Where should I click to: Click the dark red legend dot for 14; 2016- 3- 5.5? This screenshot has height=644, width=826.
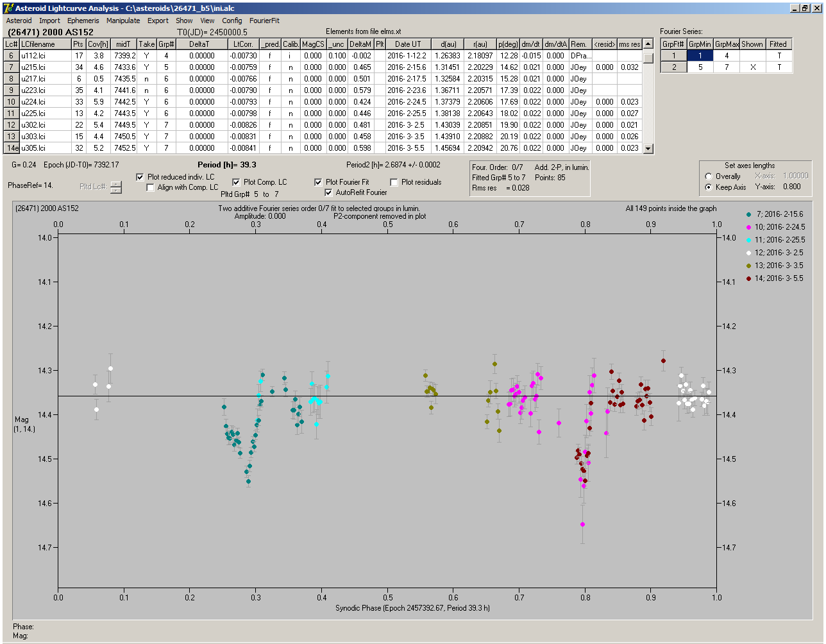click(x=749, y=278)
